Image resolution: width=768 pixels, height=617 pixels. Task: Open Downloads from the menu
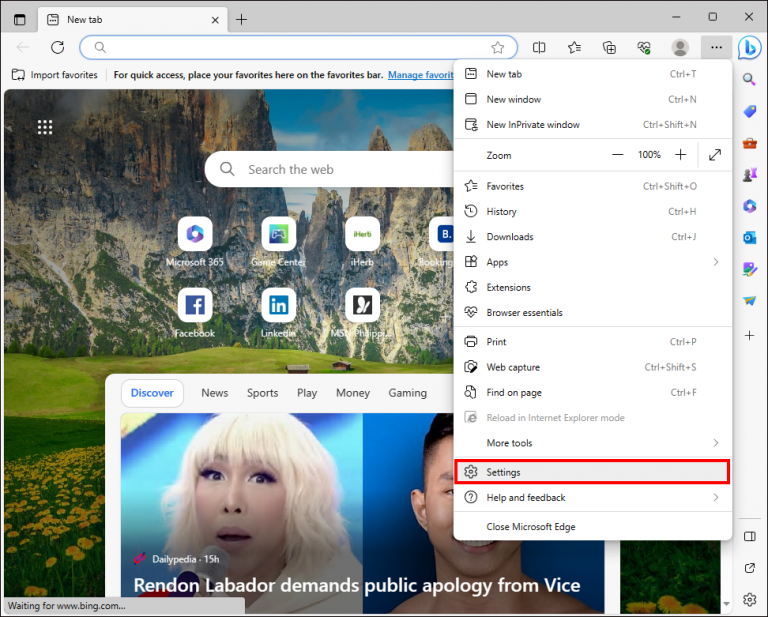(x=593, y=237)
